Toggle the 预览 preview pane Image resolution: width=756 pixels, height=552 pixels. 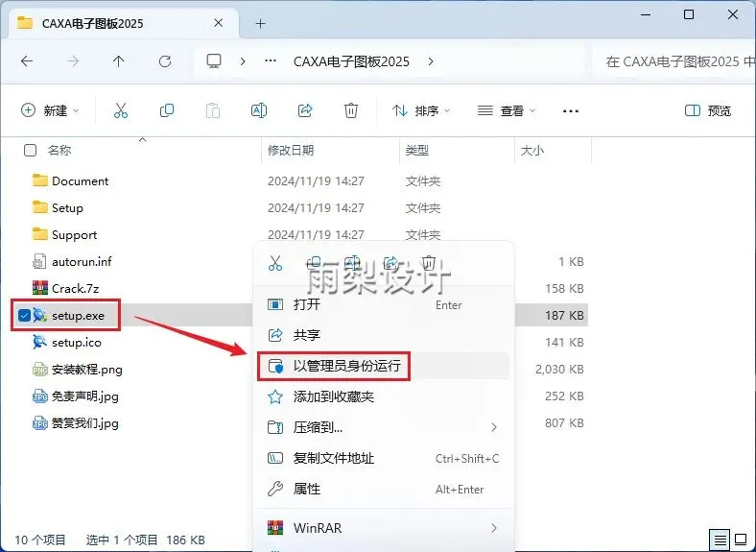pyautogui.click(x=708, y=111)
